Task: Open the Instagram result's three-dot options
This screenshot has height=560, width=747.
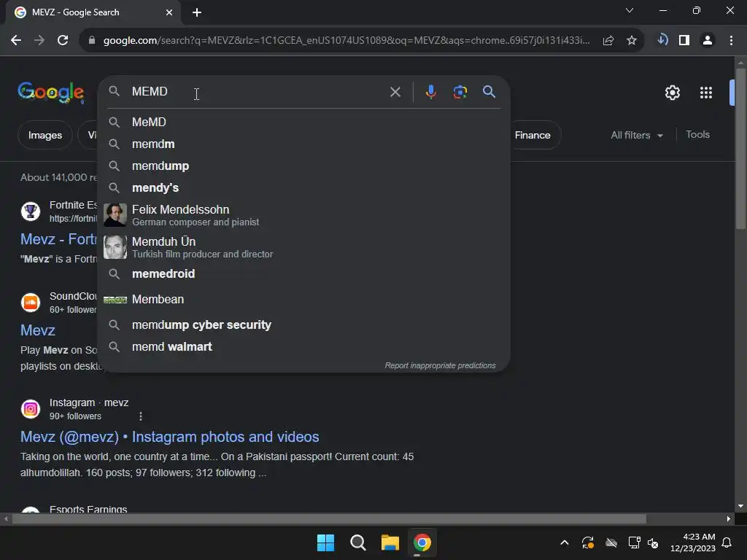Action: [x=141, y=416]
